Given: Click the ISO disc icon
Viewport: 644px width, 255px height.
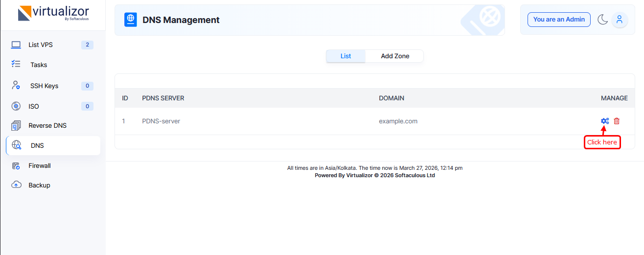Looking at the screenshot, I should pyautogui.click(x=16, y=106).
